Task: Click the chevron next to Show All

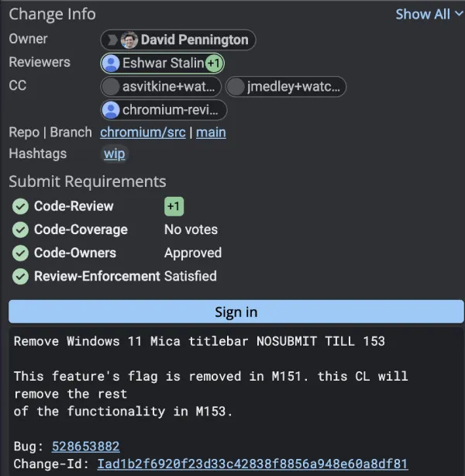Action: [x=459, y=14]
